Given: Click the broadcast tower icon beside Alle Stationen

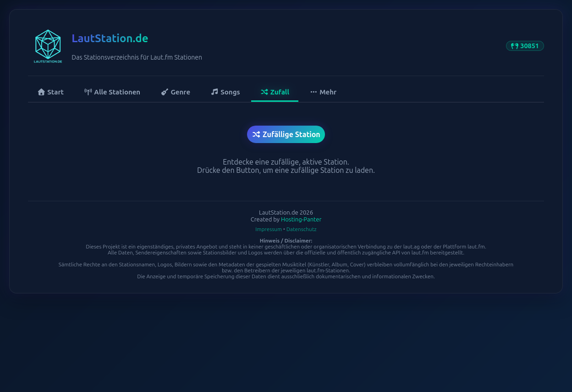Looking at the screenshot, I should (88, 92).
